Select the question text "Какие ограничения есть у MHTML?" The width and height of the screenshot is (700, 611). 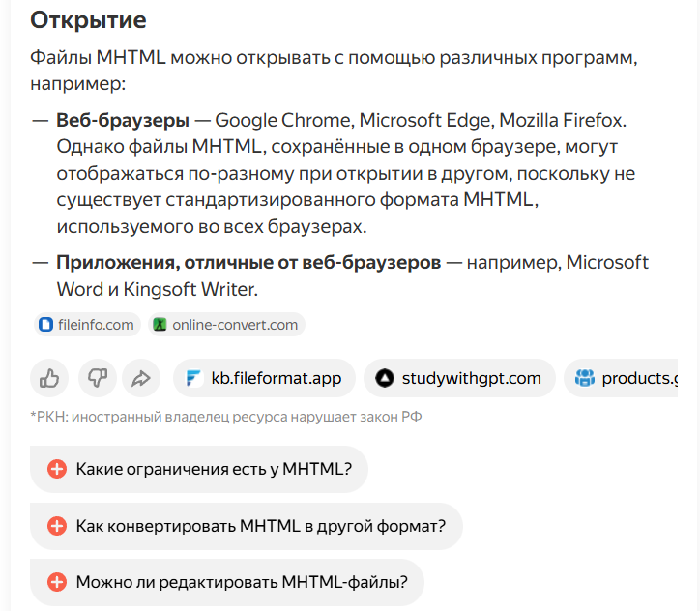(214, 470)
